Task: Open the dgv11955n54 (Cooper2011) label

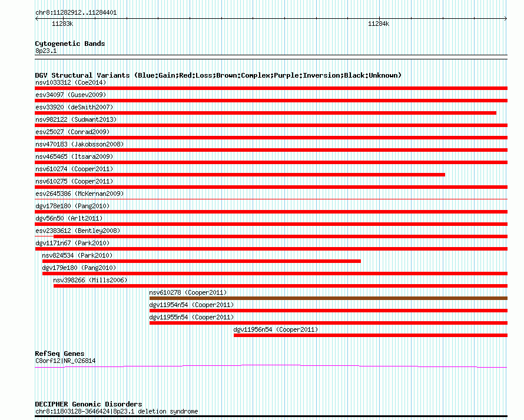Action: coord(191,317)
